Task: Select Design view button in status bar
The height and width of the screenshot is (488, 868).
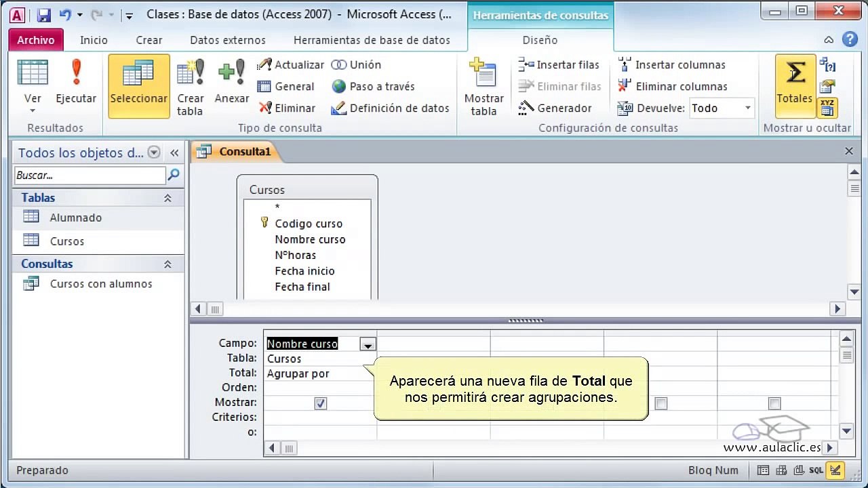Action: (x=835, y=470)
